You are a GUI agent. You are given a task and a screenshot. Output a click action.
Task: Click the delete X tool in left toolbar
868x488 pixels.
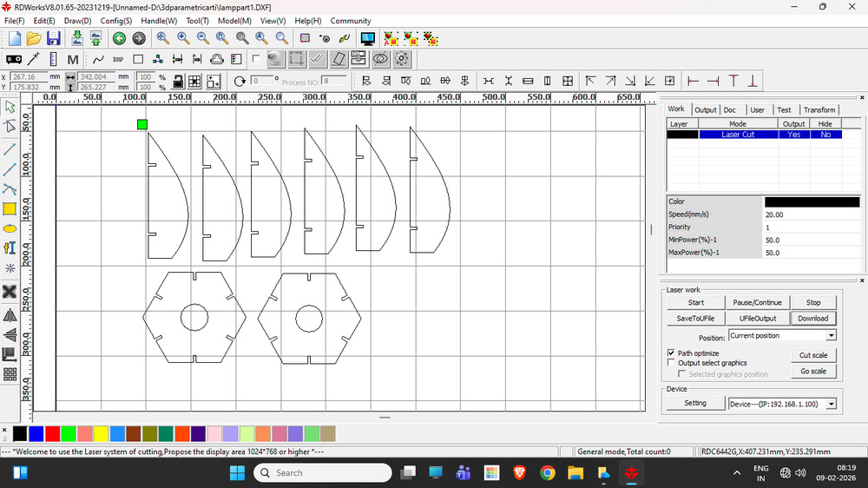[x=10, y=292]
